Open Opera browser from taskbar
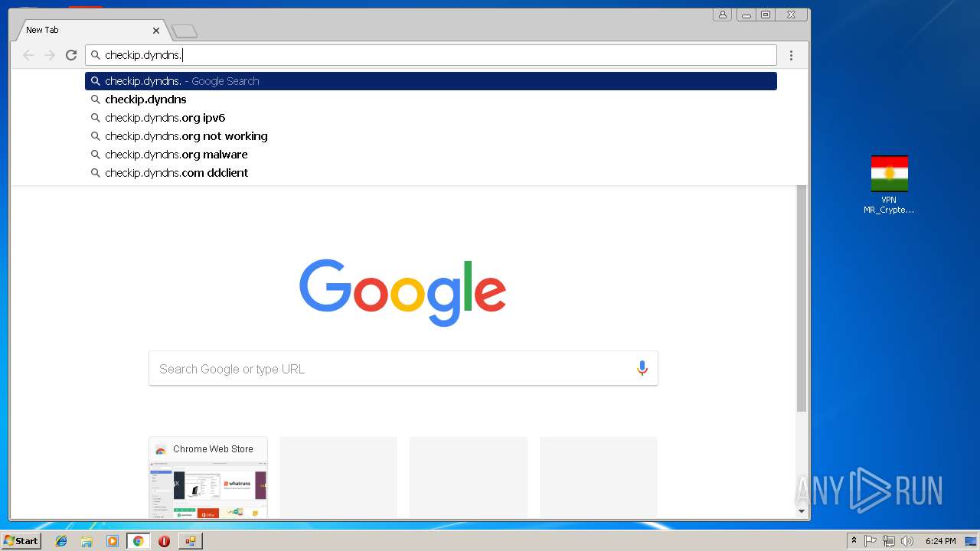 coord(164,541)
